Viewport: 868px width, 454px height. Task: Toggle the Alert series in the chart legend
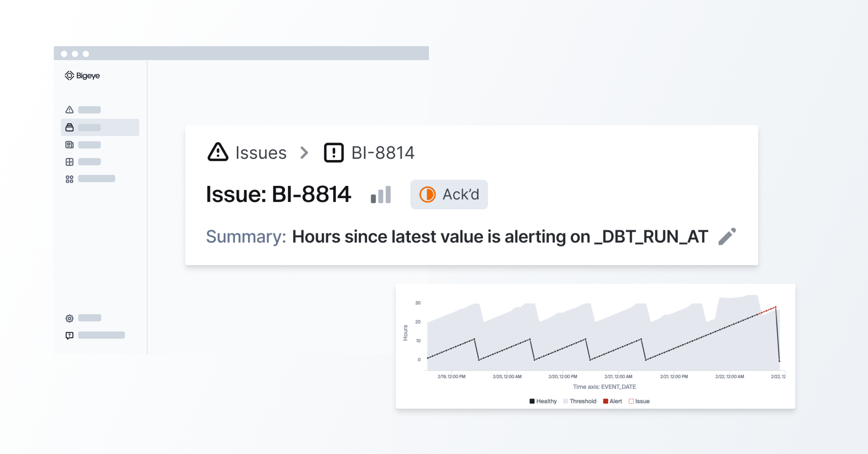(612, 401)
